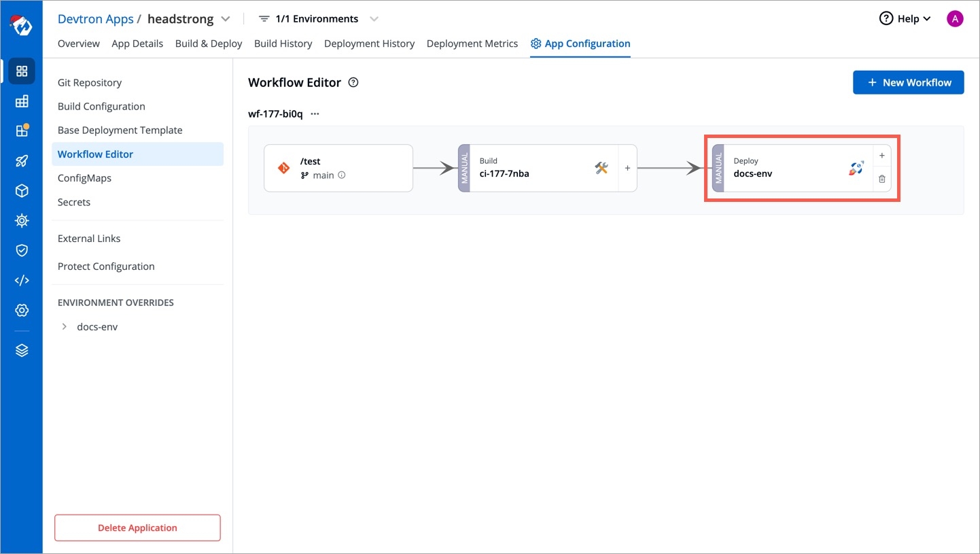The width and height of the screenshot is (980, 554).
Task: Open the security shield icon in the sidebar
Action: tap(22, 250)
